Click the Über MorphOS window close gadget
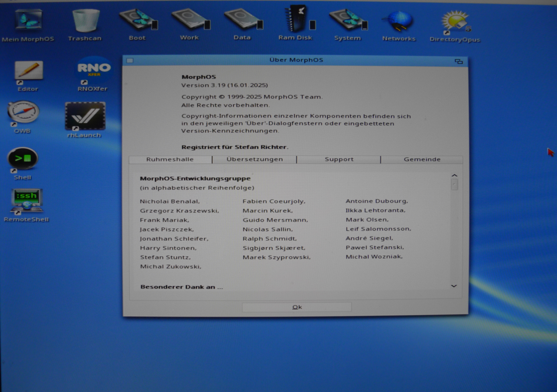The image size is (557, 392). [x=130, y=60]
